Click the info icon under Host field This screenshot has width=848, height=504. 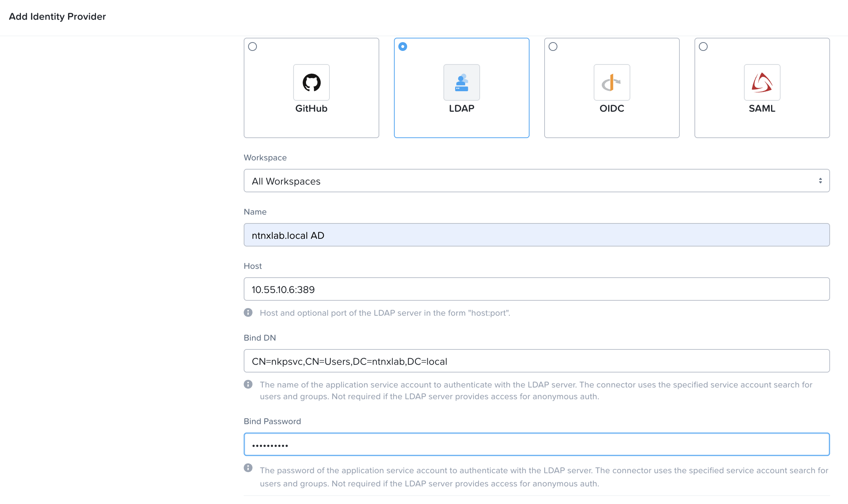click(x=248, y=312)
